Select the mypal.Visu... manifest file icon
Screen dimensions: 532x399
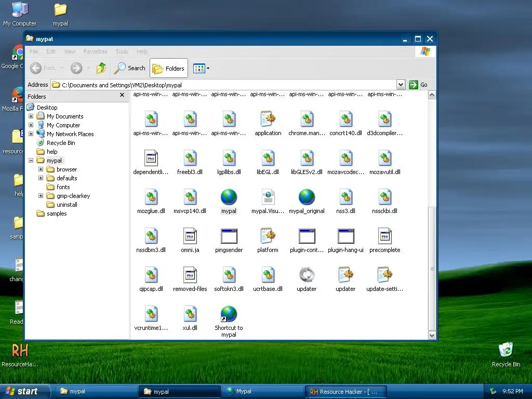click(x=268, y=197)
